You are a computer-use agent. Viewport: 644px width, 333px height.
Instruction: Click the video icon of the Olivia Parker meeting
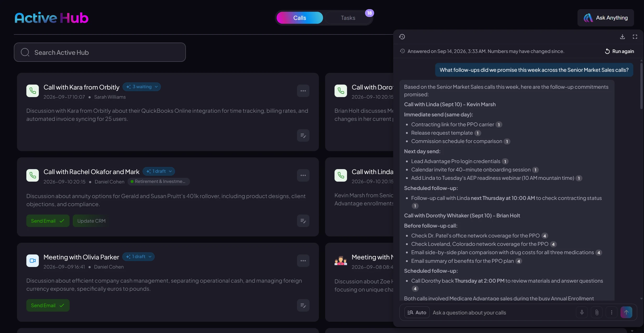click(32, 261)
